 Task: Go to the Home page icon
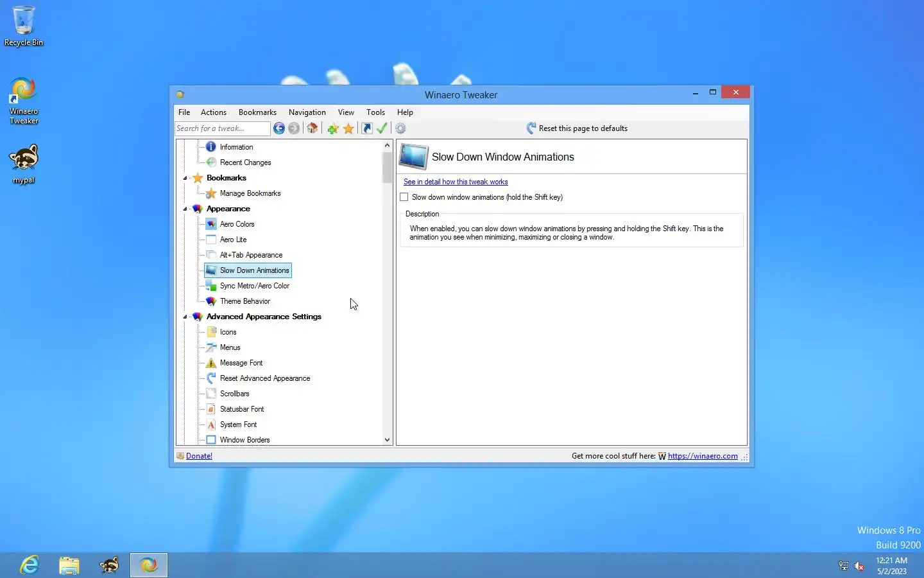pyautogui.click(x=312, y=128)
